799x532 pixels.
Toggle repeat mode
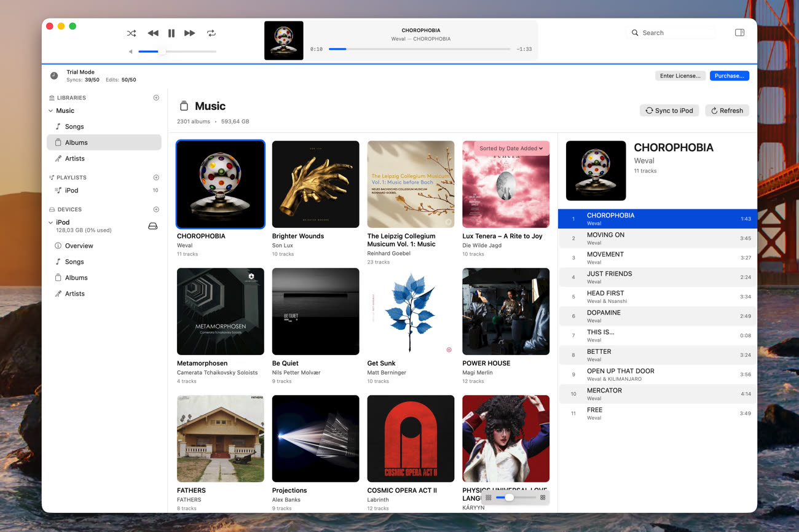pos(211,33)
